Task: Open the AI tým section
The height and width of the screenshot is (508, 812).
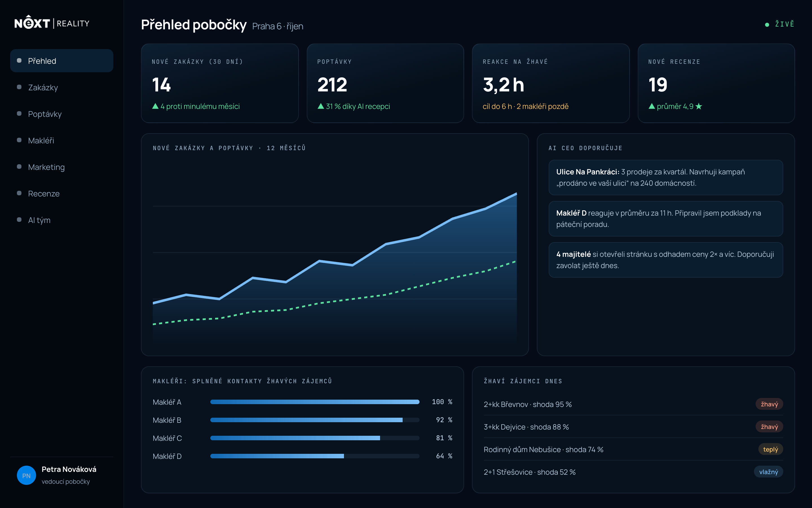Action: [x=62, y=220]
